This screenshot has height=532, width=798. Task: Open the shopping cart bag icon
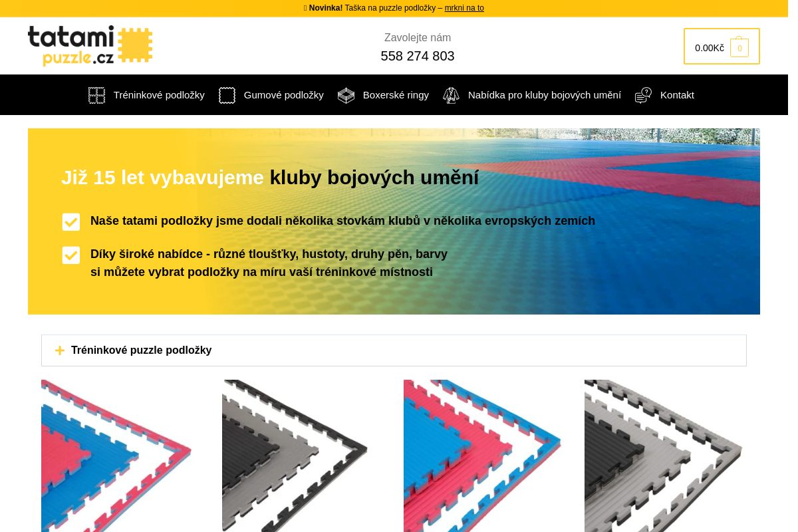[x=739, y=47]
